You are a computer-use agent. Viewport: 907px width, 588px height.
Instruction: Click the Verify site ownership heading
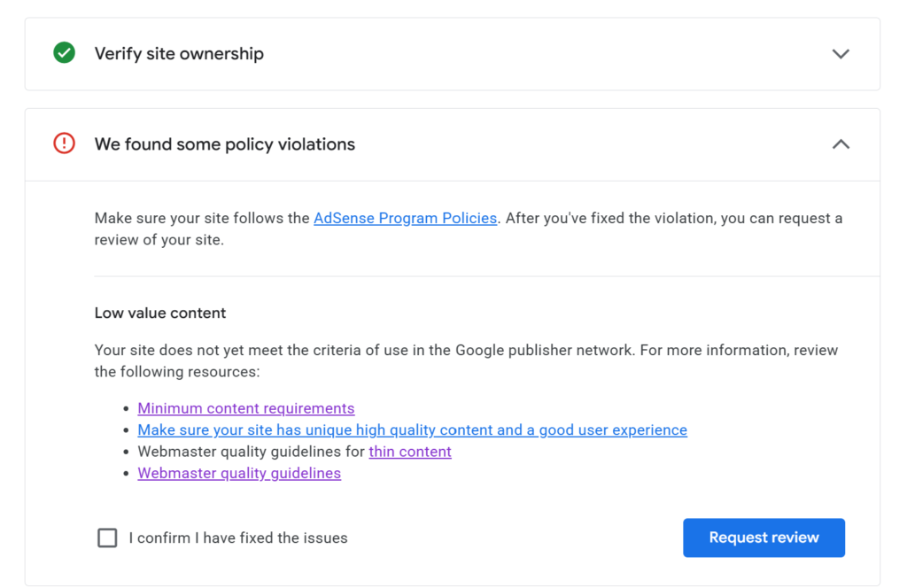pyautogui.click(x=179, y=54)
